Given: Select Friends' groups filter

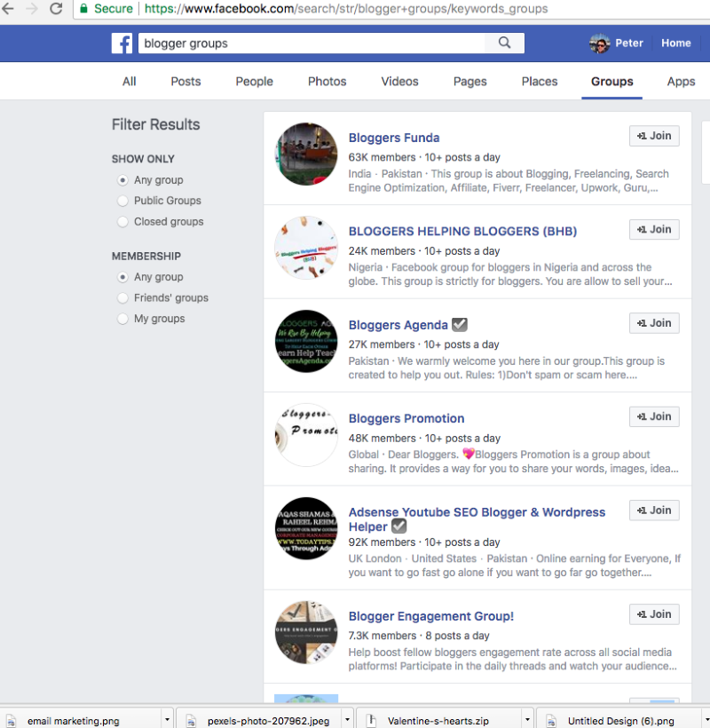Looking at the screenshot, I should [x=122, y=297].
